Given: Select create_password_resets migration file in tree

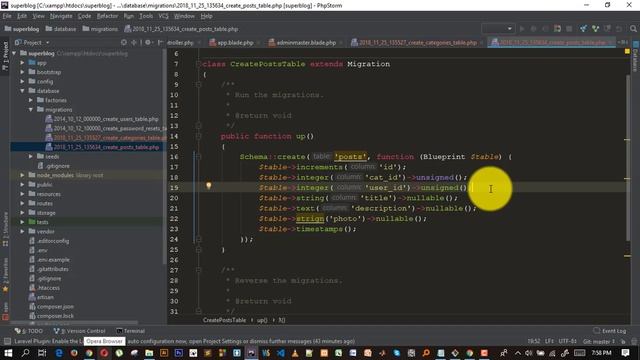Looking at the screenshot, I should [106, 129].
